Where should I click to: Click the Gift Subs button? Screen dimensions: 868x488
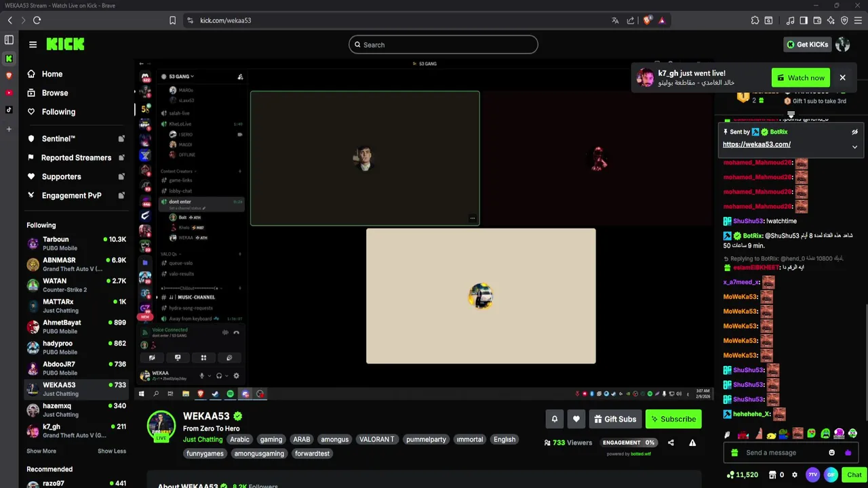(x=615, y=419)
